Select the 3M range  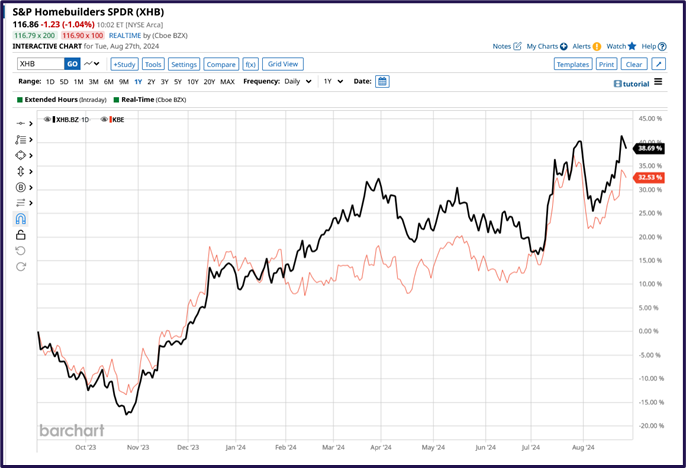pos(93,82)
